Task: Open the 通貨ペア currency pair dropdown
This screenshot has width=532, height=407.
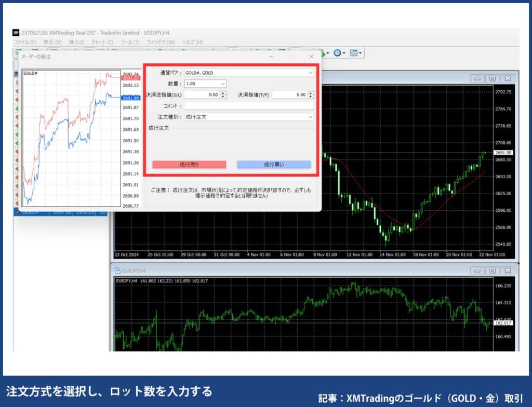Action: [310, 73]
